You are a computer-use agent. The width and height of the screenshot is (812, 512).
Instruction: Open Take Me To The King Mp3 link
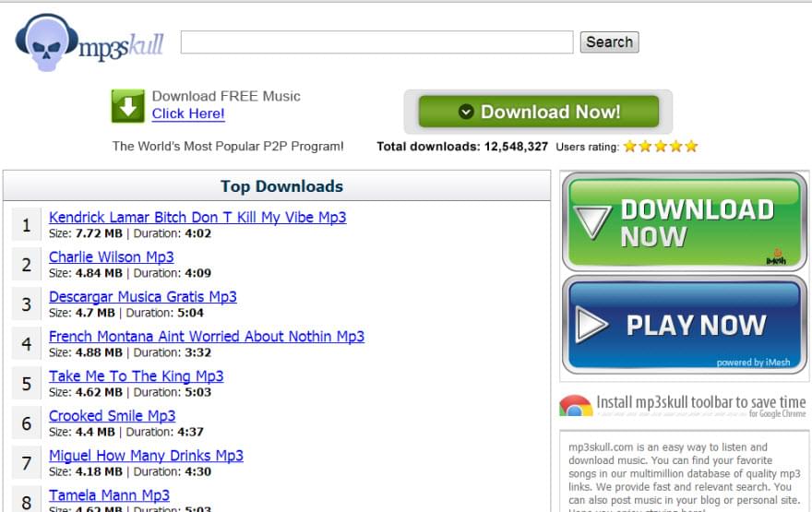(137, 376)
